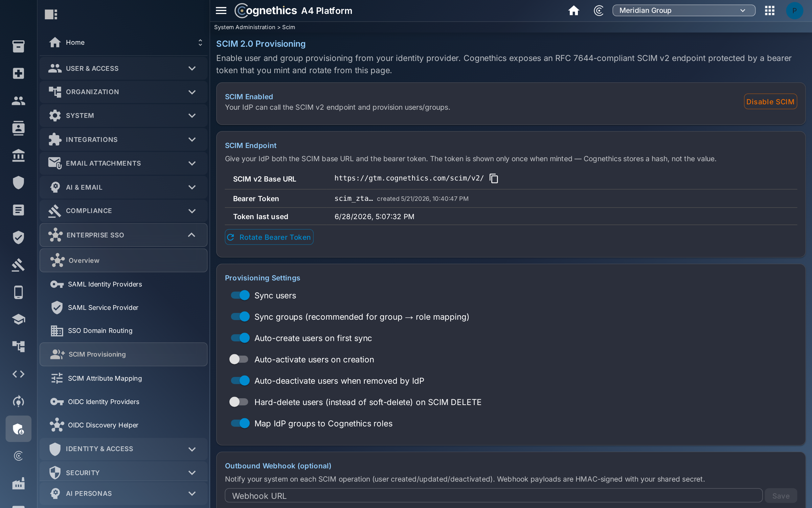The width and height of the screenshot is (812, 508).
Task: Open the code brackets icon in left rail
Action: 18,374
